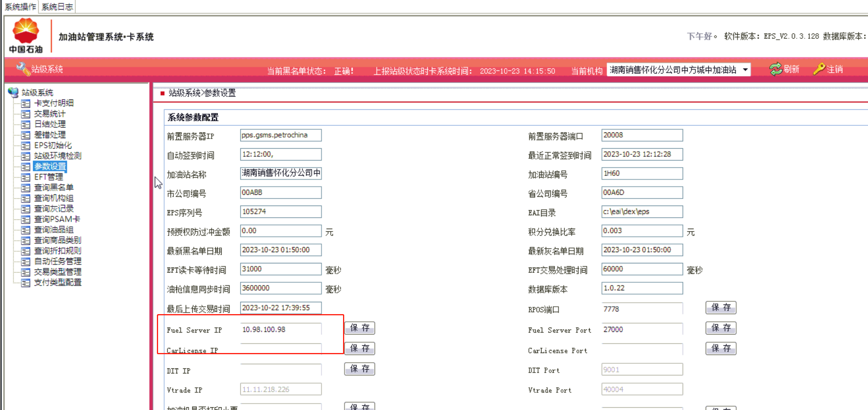This screenshot has height=410, width=868.
Task: Save the RPOS端口 value
Action: click(x=720, y=308)
